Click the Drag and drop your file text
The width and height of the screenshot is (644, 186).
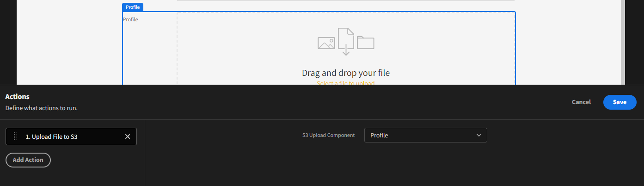(x=346, y=73)
